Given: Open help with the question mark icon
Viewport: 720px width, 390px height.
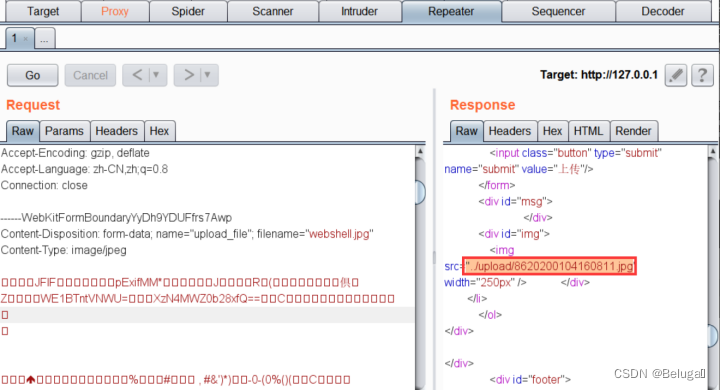Looking at the screenshot, I should (703, 75).
